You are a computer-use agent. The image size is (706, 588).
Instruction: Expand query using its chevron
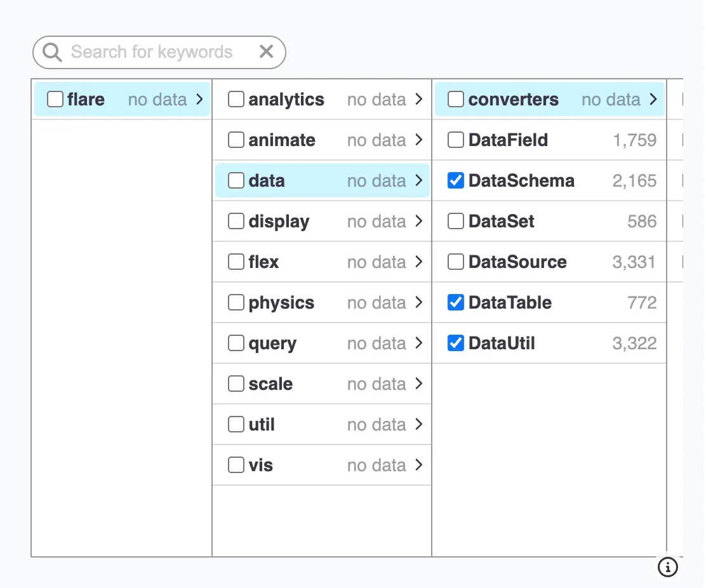tap(419, 343)
